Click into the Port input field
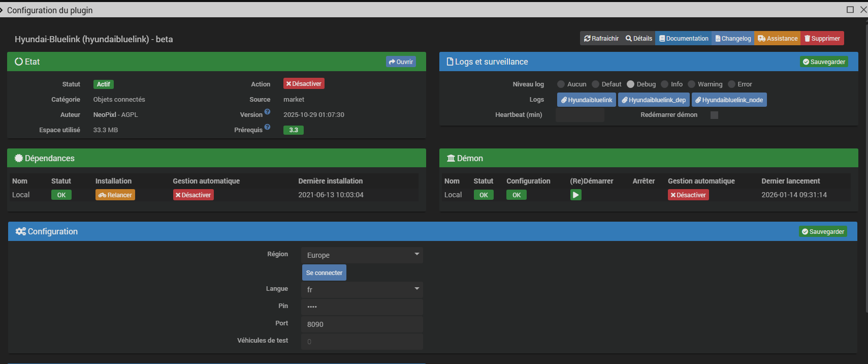 (362, 324)
